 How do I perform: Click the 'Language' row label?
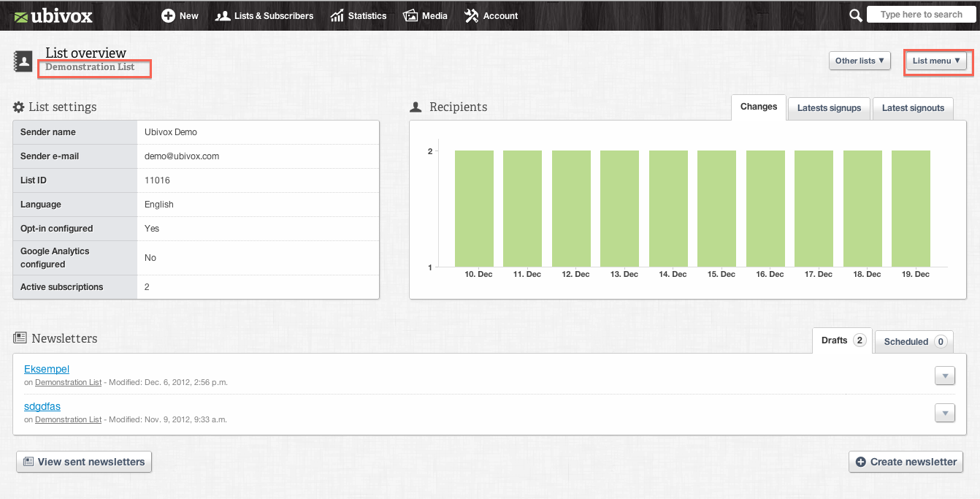point(41,205)
